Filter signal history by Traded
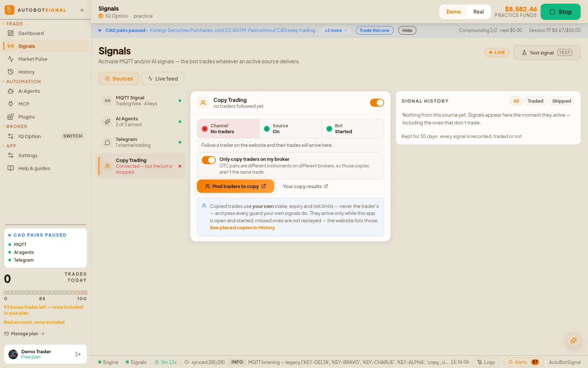 [535, 101]
